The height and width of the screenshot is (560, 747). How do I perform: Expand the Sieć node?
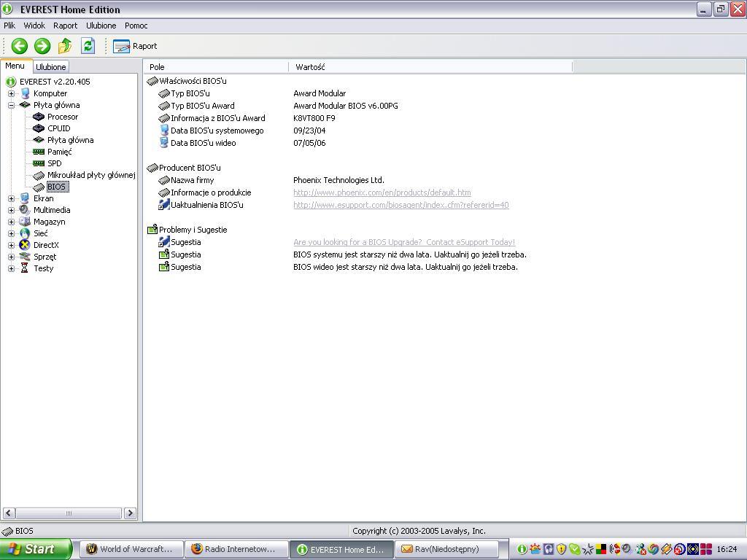tap(11, 234)
